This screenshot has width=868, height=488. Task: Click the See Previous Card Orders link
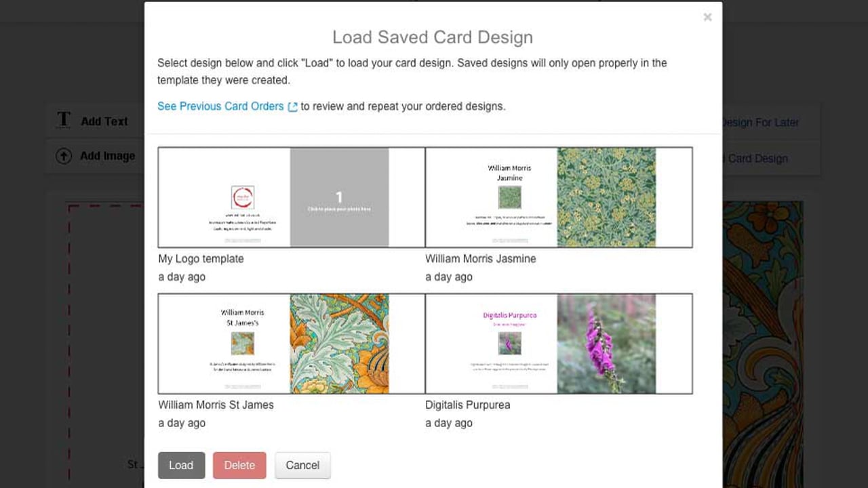tap(220, 106)
